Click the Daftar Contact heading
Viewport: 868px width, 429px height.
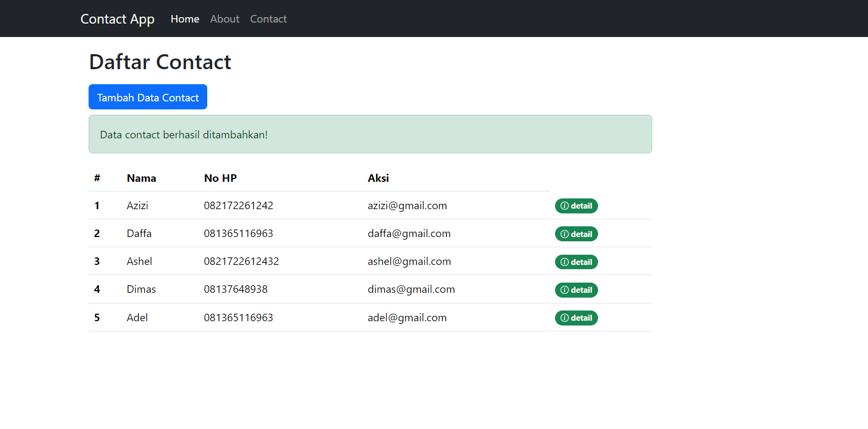pos(160,62)
